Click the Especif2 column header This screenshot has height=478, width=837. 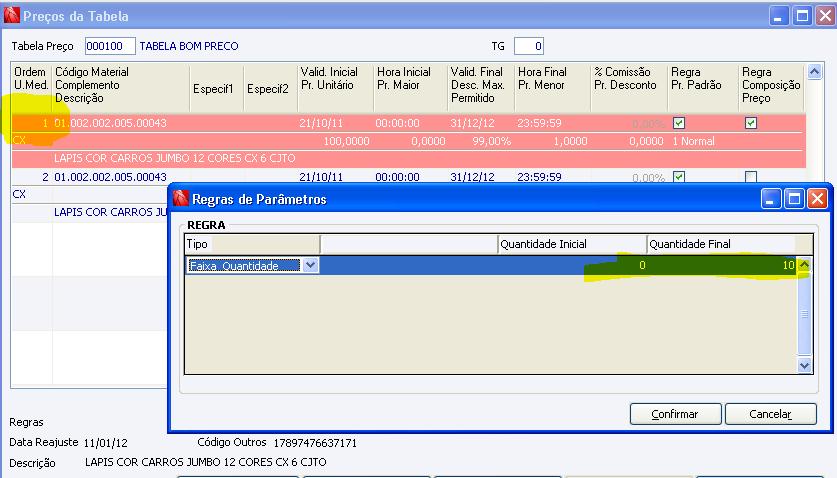pos(267,89)
